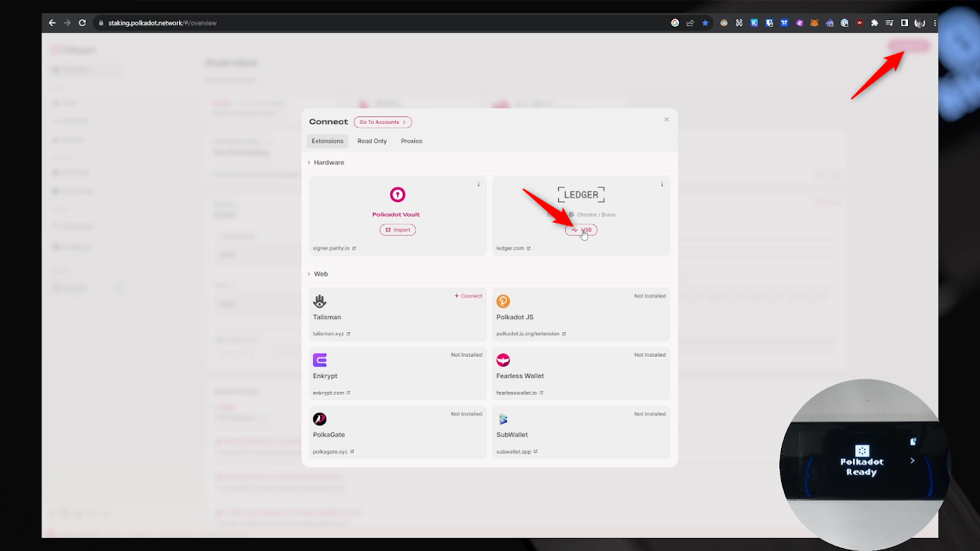Click Import on Polkadot Vault card
This screenshot has height=551, width=980.
(397, 230)
